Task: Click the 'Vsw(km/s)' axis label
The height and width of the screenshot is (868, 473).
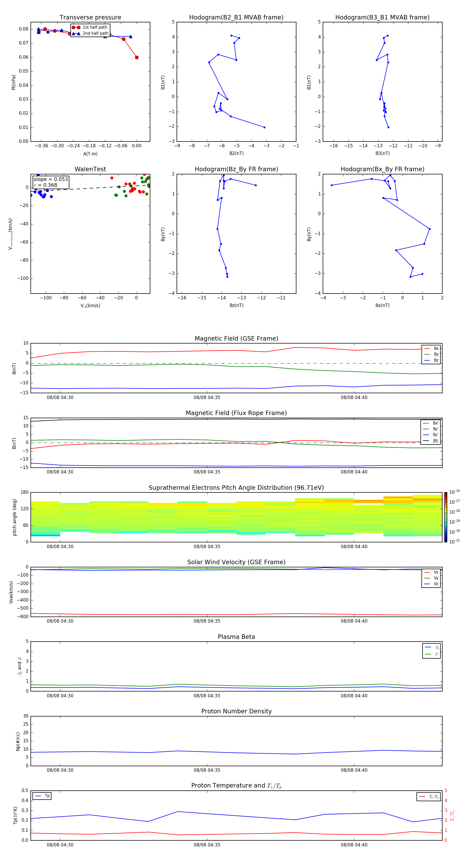Action: [x=11, y=592]
